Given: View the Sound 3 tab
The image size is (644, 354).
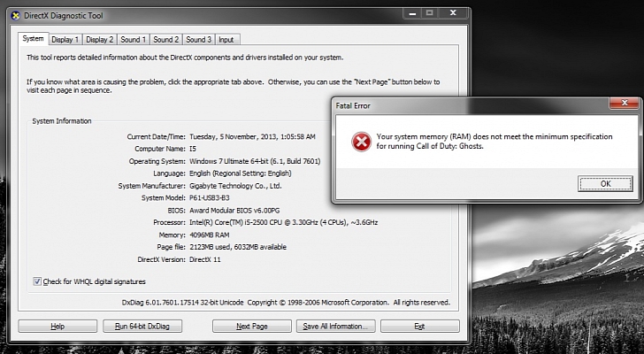Looking at the screenshot, I should tap(198, 40).
